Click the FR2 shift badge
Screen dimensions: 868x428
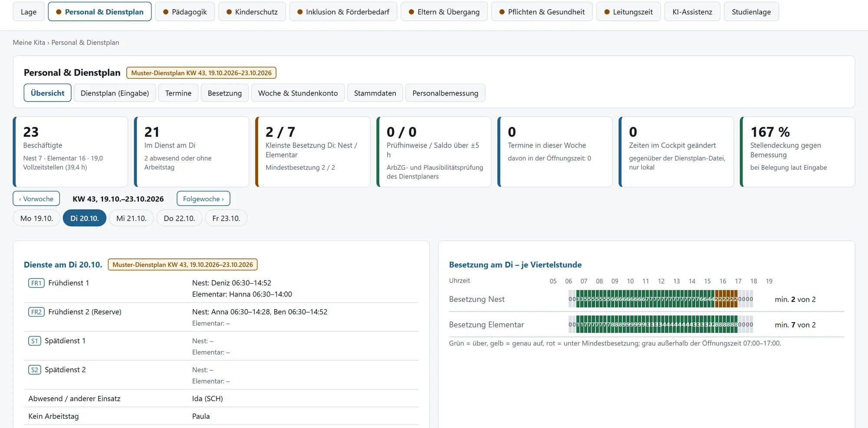pyautogui.click(x=36, y=312)
